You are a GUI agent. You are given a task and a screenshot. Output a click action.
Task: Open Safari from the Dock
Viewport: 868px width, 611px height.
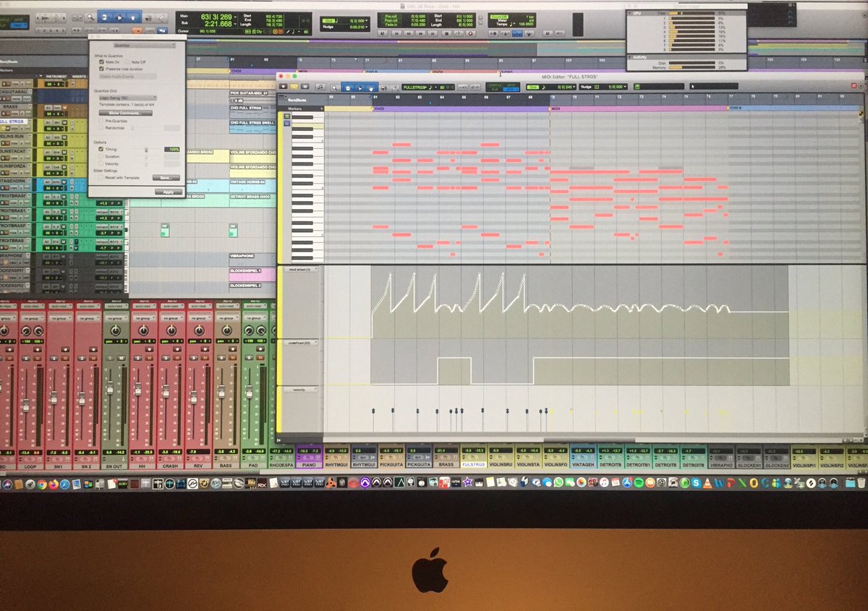65,484
